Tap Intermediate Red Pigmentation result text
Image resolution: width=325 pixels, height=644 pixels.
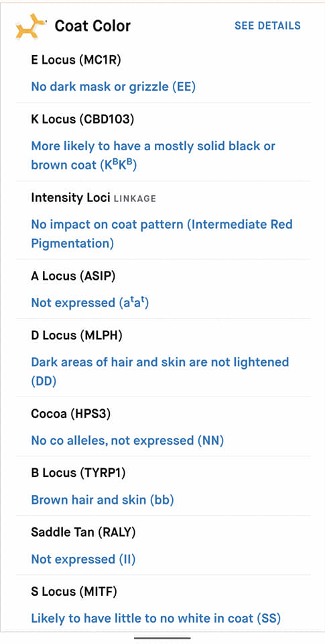pyautogui.click(x=161, y=234)
